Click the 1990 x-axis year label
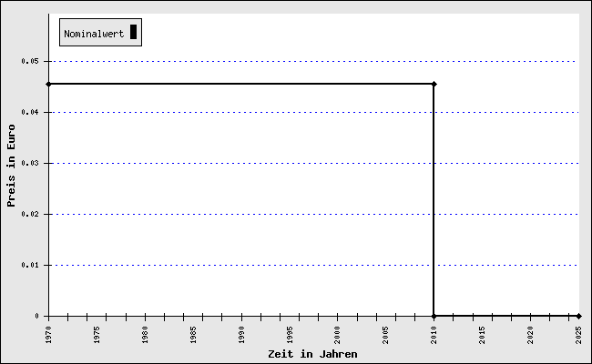The image size is (592, 364). [x=241, y=333]
